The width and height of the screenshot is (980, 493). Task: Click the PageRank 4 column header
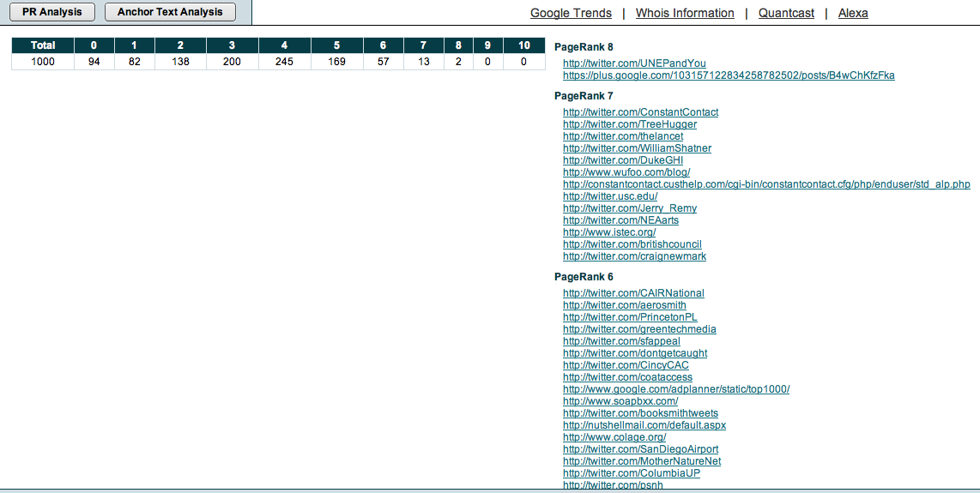284,45
